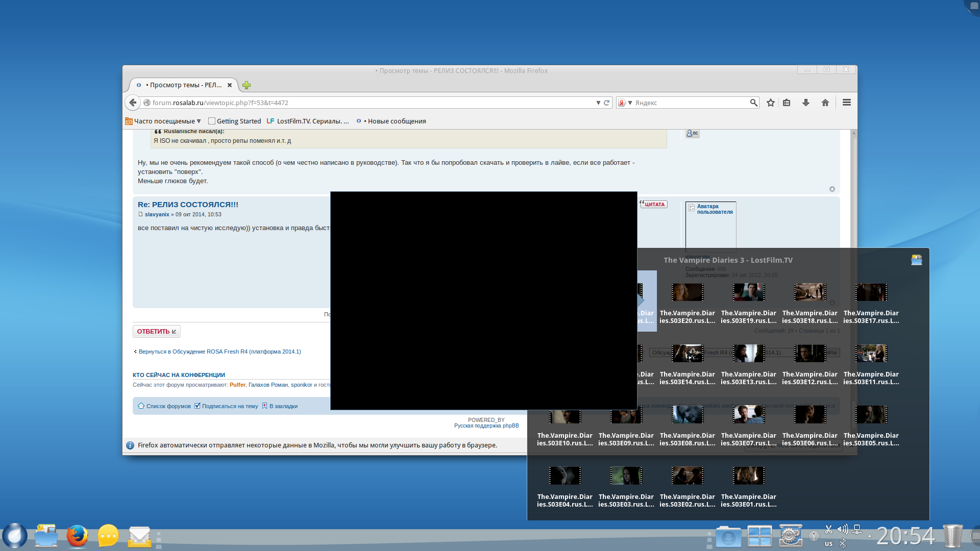Toggle Bluetooth tray icon
The height and width of the screenshot is (551, 980).
(843, 544)
